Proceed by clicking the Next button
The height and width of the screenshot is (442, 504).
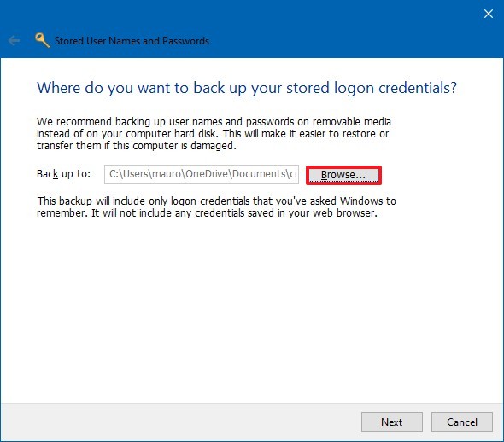[x=392, y=422]
